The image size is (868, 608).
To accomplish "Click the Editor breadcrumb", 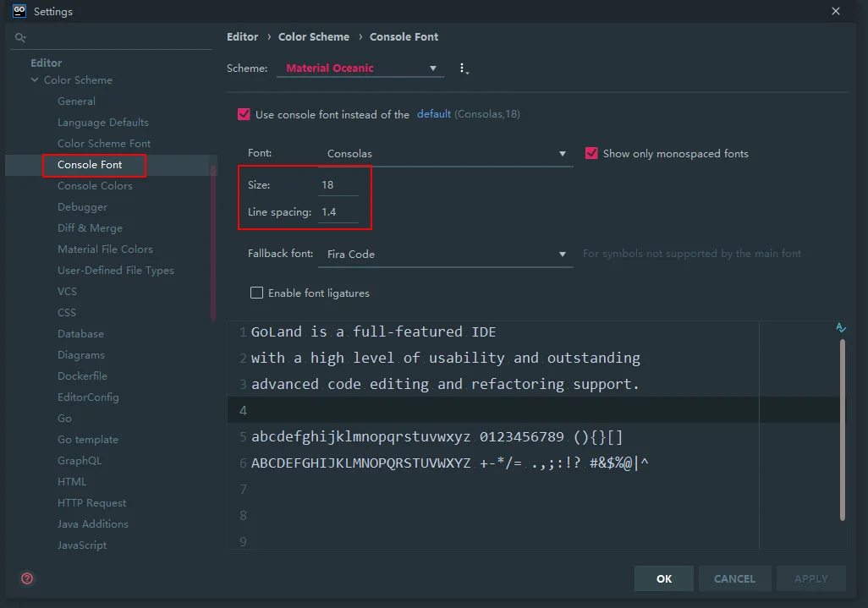I will [243, 37].
